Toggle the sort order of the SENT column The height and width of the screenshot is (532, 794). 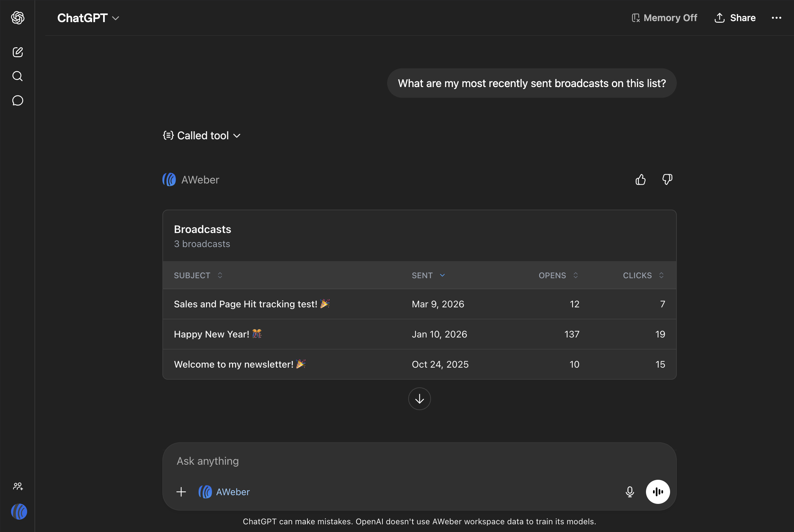pos(428,276)
